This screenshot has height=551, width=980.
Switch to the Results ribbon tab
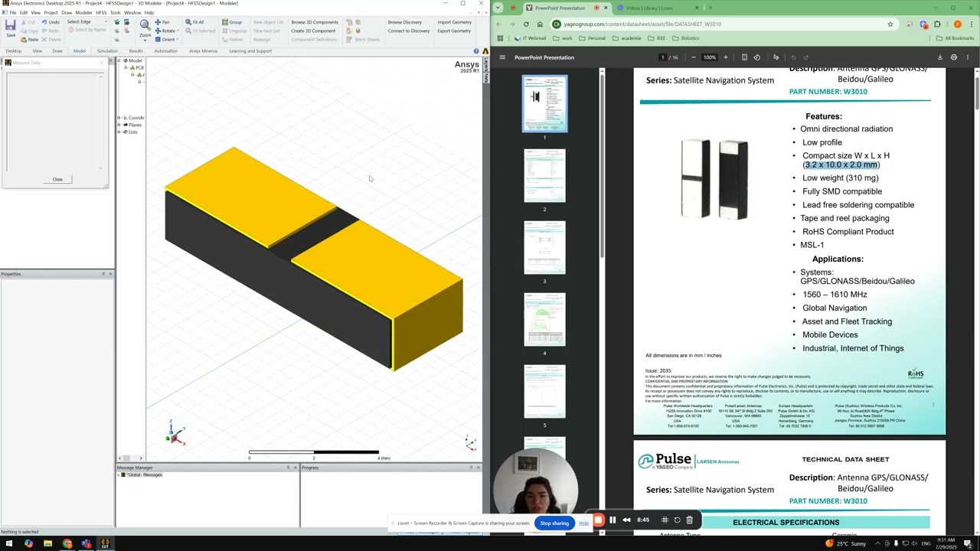(x=136, y=51)
